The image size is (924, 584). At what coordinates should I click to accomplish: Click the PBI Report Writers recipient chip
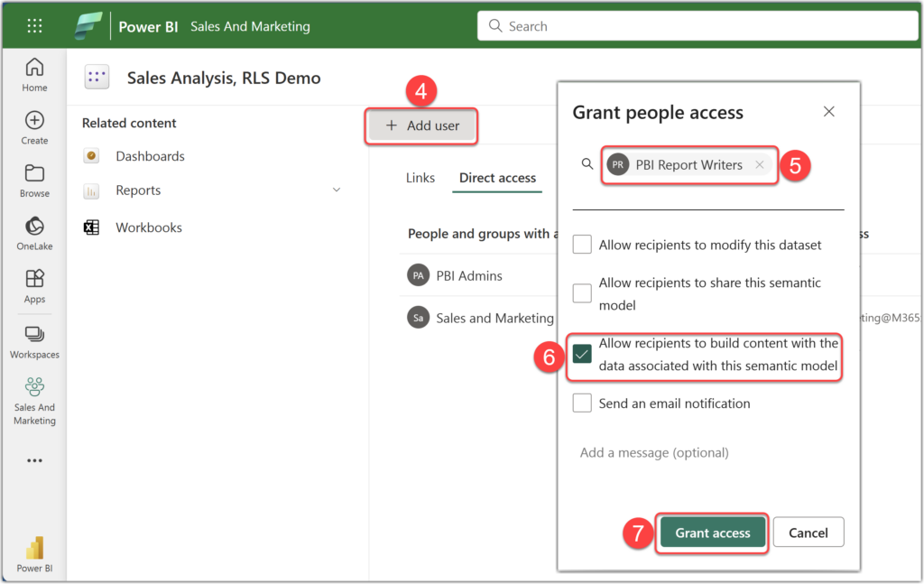(x=688, y=165)
